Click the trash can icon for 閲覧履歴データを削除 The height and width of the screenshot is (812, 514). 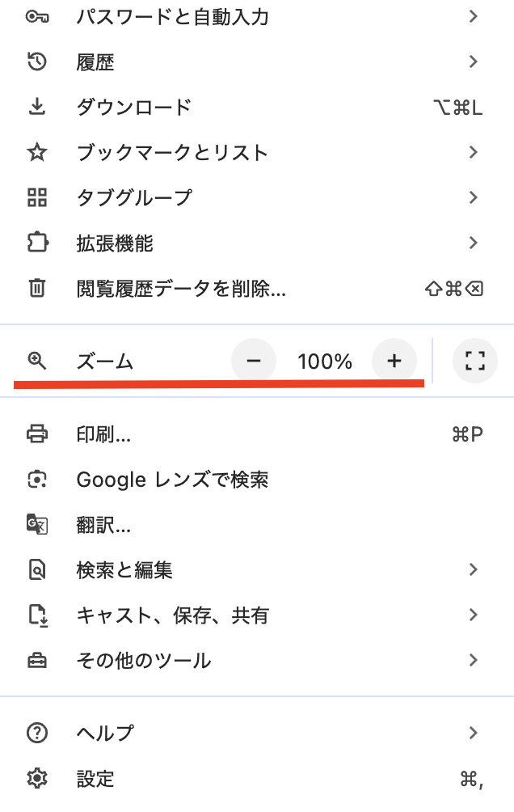tap(36, 288)
